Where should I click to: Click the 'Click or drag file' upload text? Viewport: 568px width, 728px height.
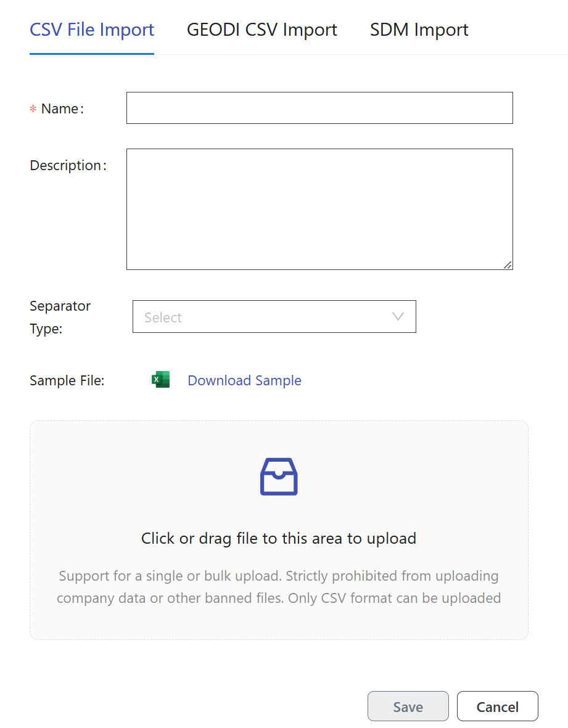[x=279, y=538]
